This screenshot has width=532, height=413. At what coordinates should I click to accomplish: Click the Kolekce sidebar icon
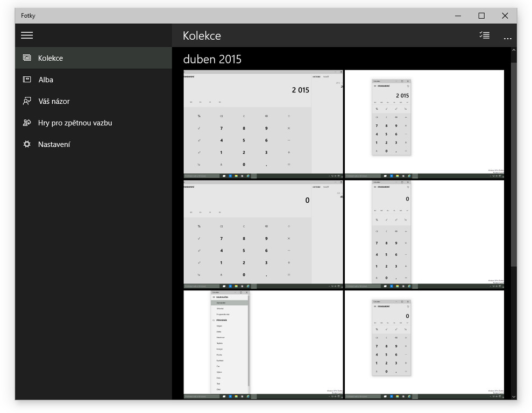[27, 58]
